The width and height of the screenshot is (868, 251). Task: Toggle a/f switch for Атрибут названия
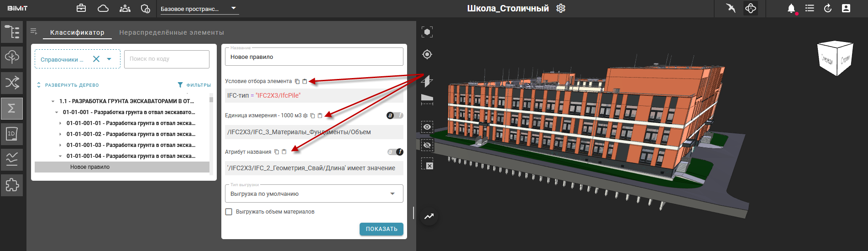pos(395,152)
